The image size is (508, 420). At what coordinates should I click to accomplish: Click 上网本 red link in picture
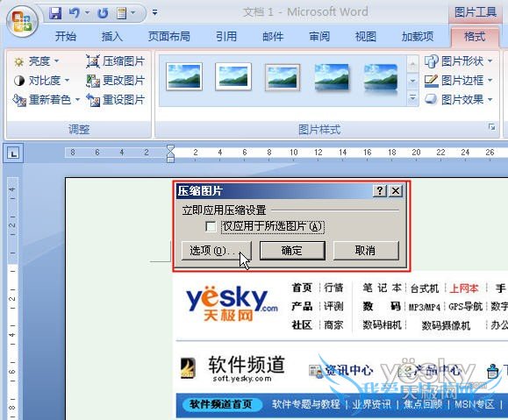pos(464,288)
